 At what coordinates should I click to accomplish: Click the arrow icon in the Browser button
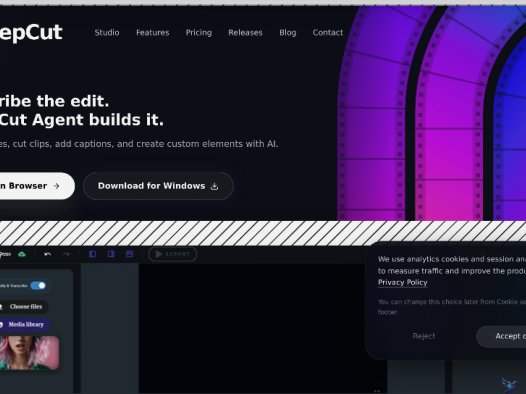point(56,186)
